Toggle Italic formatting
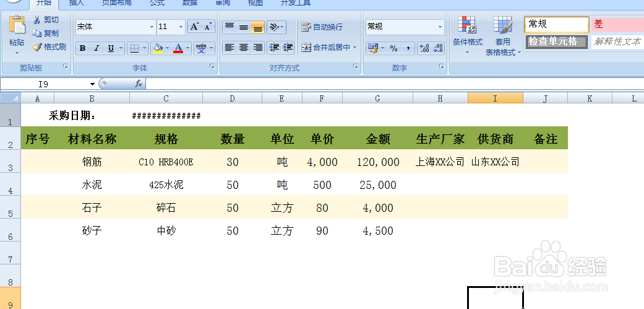The image size is (644, 309). 97,48
